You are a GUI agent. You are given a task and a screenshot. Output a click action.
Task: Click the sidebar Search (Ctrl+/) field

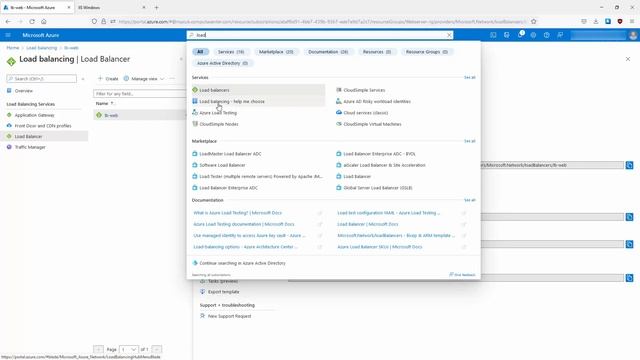click(x=42, y=78)
